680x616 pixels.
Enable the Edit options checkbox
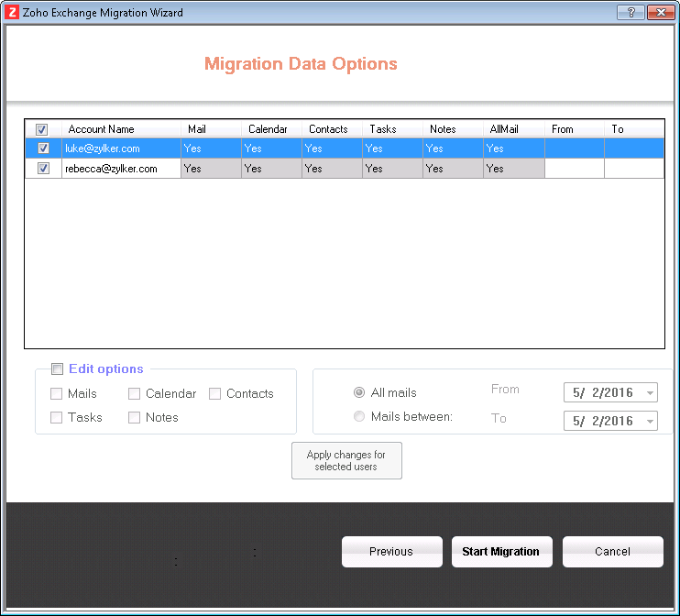[57, 369]
